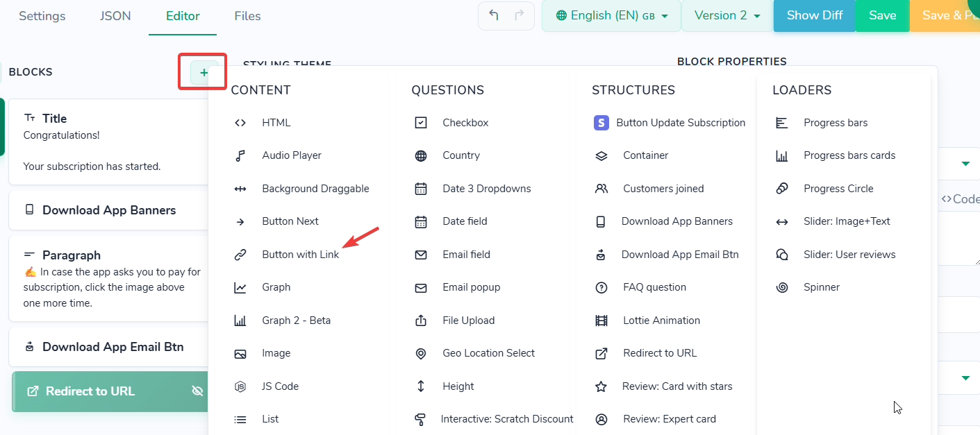Screen dimensions: 980x435
Task: Click the Email field envelope icon
Action: point(421,255)
